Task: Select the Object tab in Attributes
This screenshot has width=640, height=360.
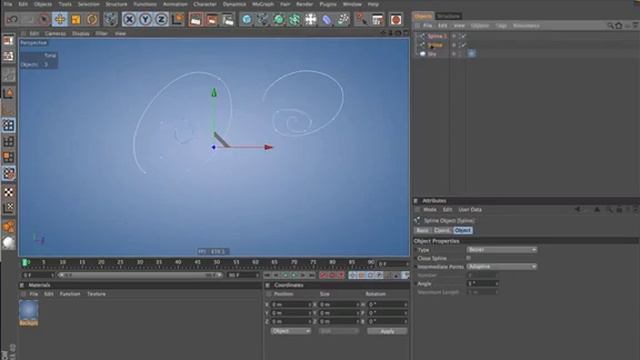Action: click(462, 230)
